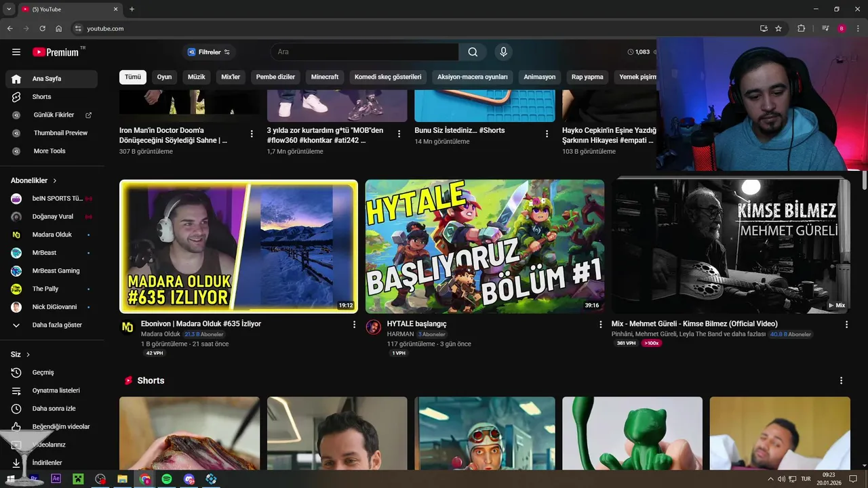Expand the Siz section
This screenshot has width=868, height=488.
coord(20,354)
